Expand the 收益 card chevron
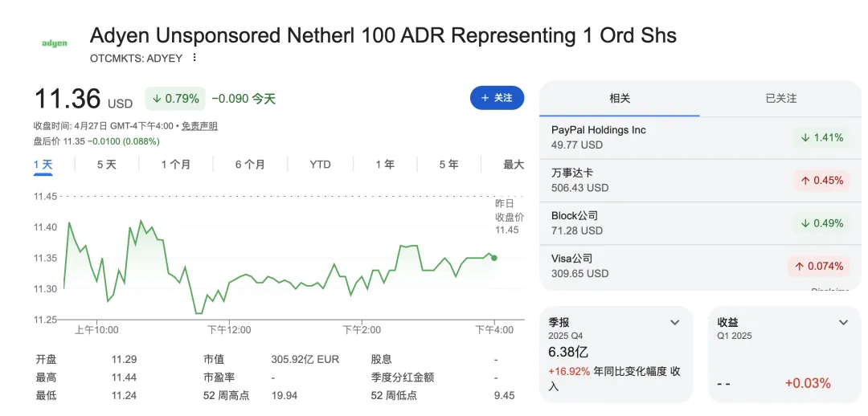Viewport: 868px width, 416px height. click(x=843, y=323)
